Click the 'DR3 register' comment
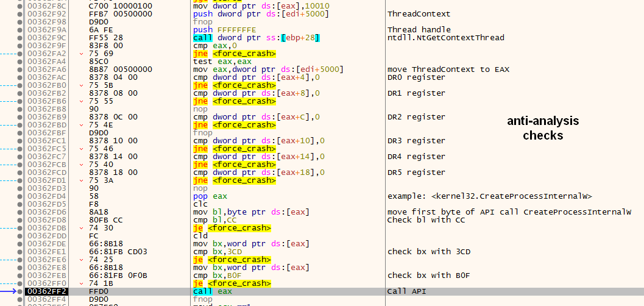This screenshot has width=644, height=306. [417, 141]
